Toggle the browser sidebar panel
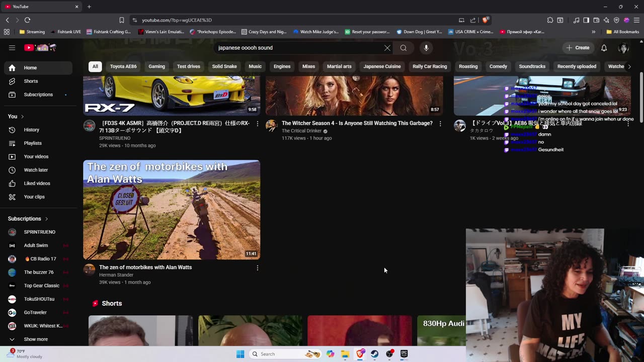Image resolution: width=644 pixels, height=362 pixels. pyautogui.click(x=586, y=20)
